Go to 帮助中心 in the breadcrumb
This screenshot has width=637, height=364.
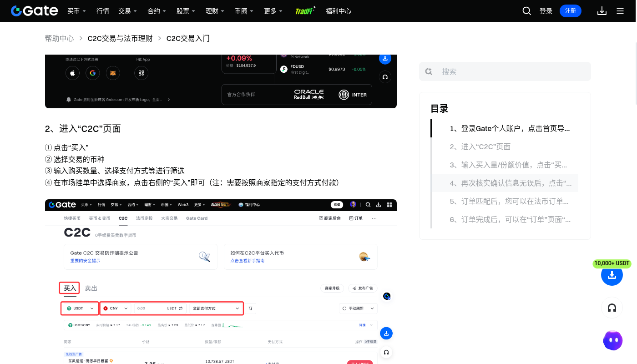click(59, 38)
